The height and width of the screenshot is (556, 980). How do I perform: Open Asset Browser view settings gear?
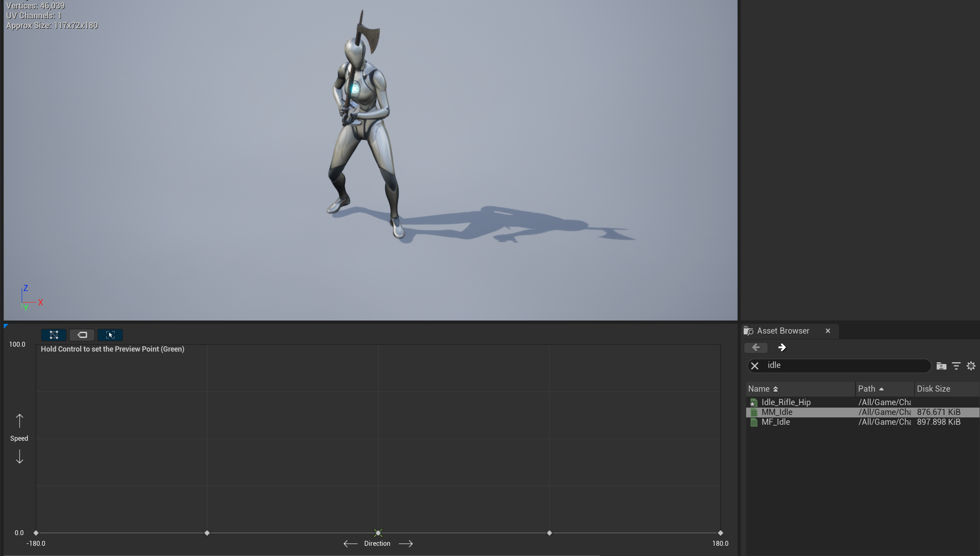click(x=971, y=366)
